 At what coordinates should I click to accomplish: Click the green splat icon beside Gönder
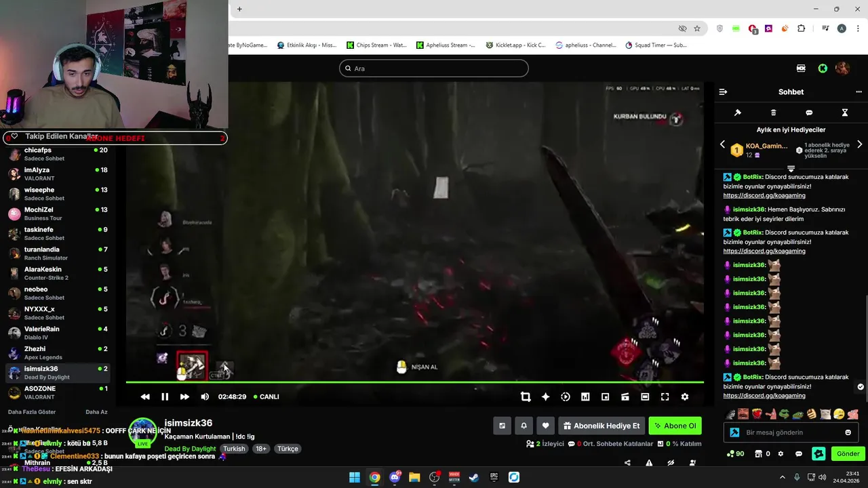(x=818, y=453)
